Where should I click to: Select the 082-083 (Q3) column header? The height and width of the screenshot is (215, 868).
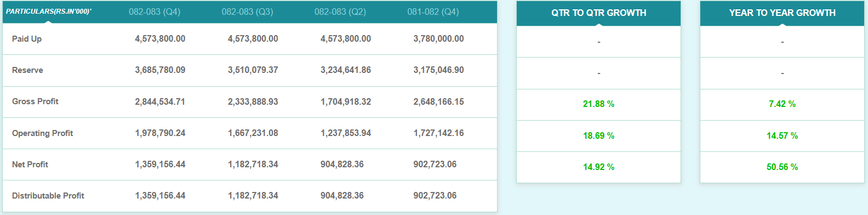click(247, 12)
